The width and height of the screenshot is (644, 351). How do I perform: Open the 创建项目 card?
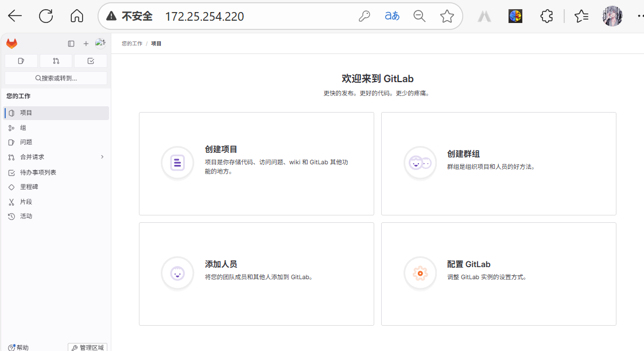(257, 164)
